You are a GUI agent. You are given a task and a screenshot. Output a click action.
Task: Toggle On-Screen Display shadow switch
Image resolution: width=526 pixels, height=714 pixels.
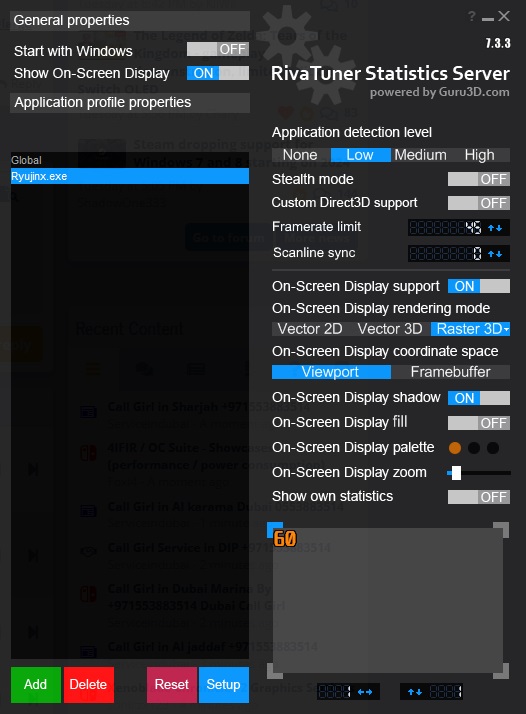click(x=479, y=398)
